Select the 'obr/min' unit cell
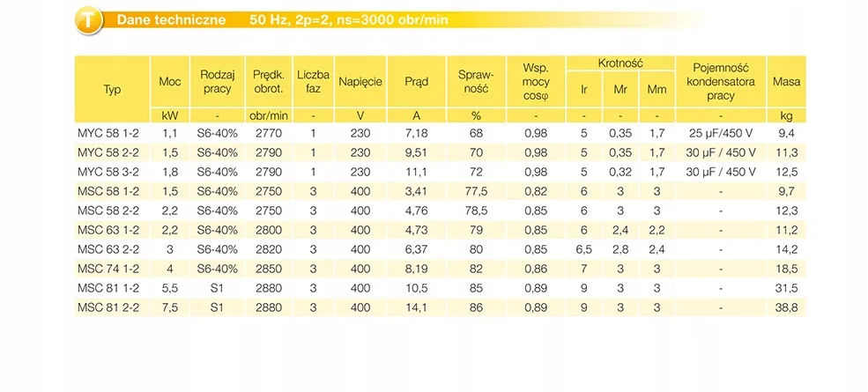868x392 pixels. click(269, 116)
